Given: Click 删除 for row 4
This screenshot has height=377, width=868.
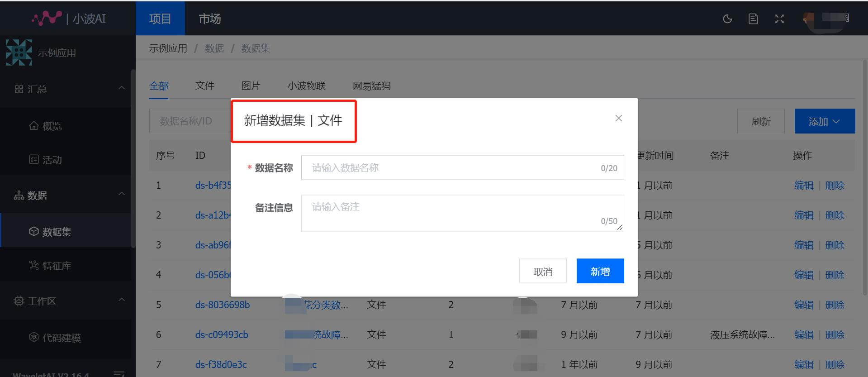Looking at the screenshot, I should pos(835,275).
